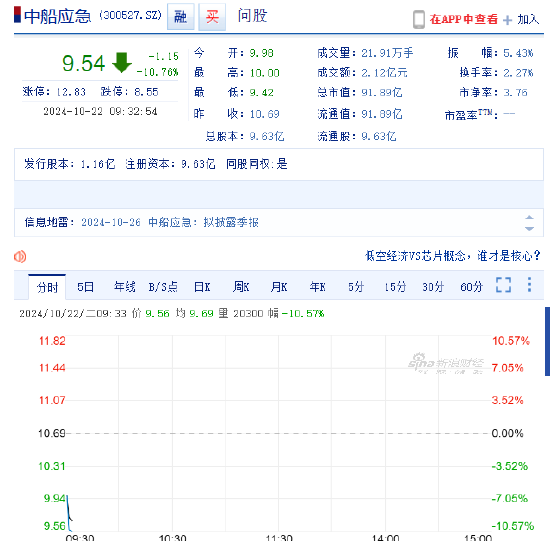The image size is (550, 541).
Task: Click the 跌停: 8.55 value
Action: 129,92
